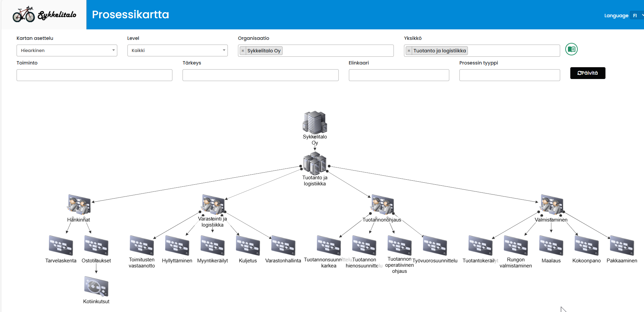644x312 pixels.
Task: Click the Hyllyttäminen label text
Action: 177,261
